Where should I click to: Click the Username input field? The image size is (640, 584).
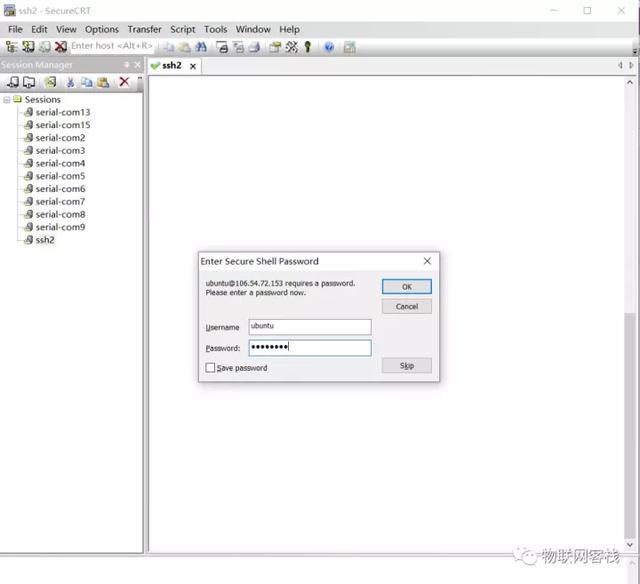pyautogui.click(x=310, y=326)
